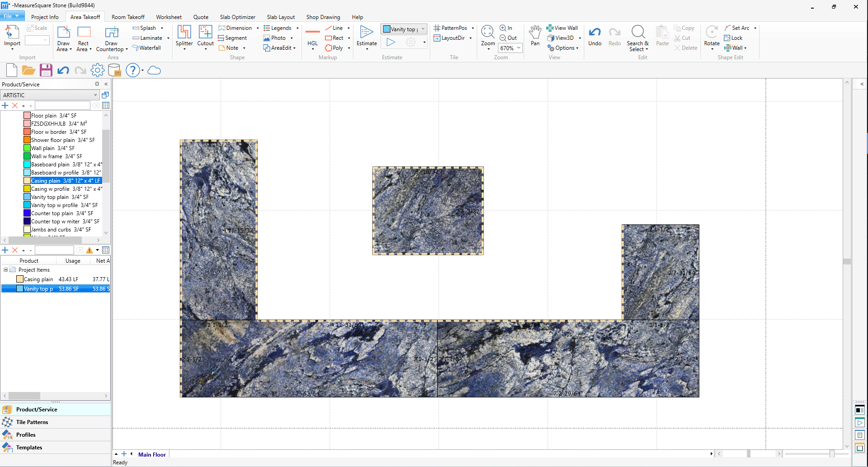Open the Templates panel
Screen dimensions: 868x467
pyautogui.click(x=29, y=448)
